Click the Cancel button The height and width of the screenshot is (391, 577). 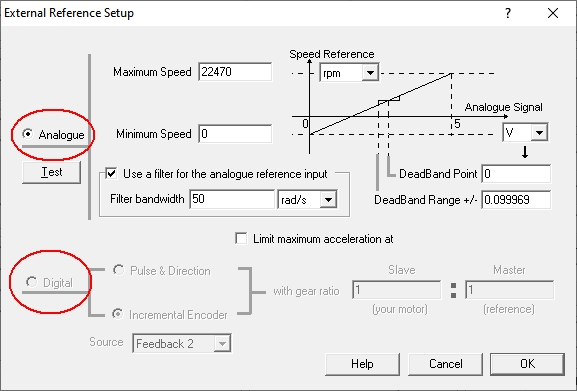coord(445,364)
